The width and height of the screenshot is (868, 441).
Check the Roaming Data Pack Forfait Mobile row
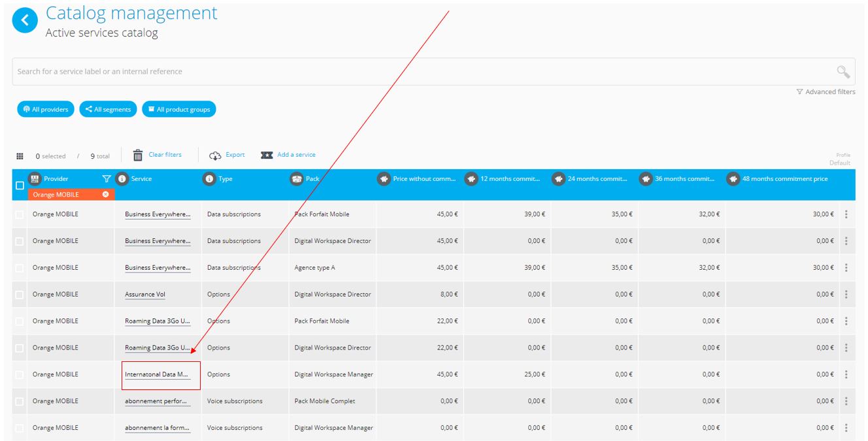[20, 321]
